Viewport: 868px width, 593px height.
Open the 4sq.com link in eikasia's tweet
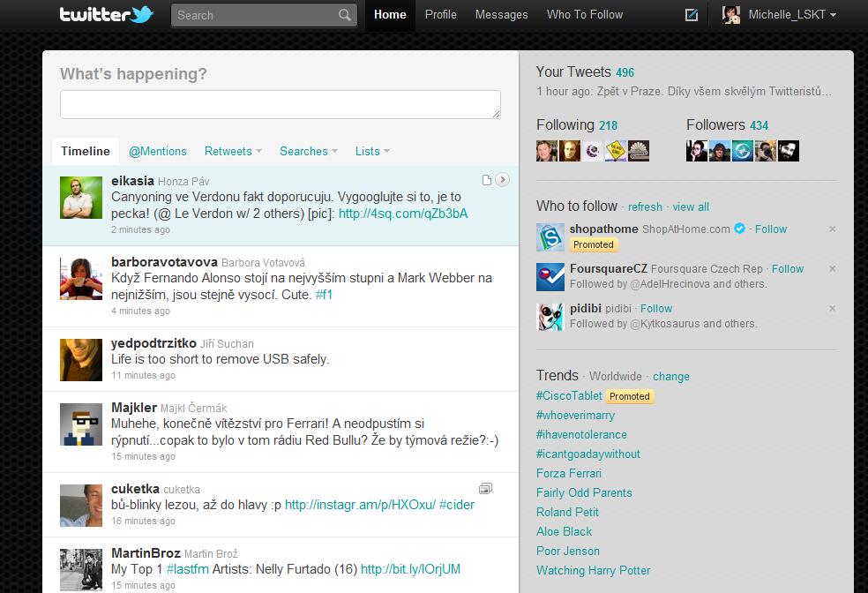coord(403,214)
